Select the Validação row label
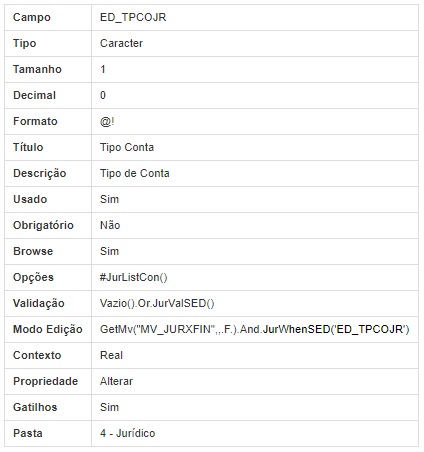The image size is (424, 452). (39, 303)
